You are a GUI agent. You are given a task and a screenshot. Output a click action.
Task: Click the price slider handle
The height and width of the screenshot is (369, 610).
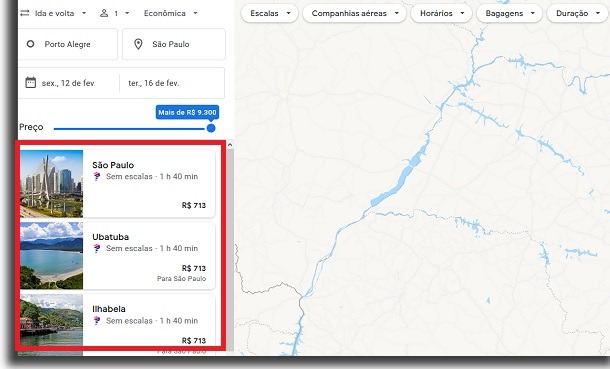pyautogui.click(x=211, y=128)
